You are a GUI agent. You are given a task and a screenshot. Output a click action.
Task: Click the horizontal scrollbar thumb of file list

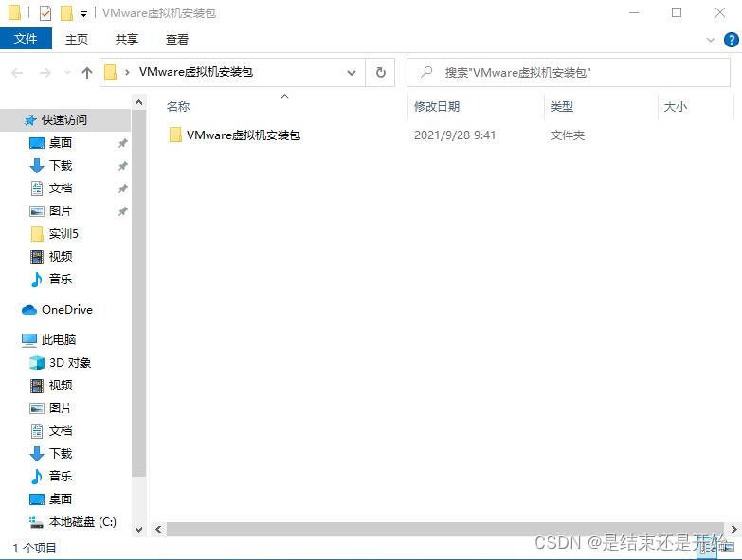click(x=444, y=530)
